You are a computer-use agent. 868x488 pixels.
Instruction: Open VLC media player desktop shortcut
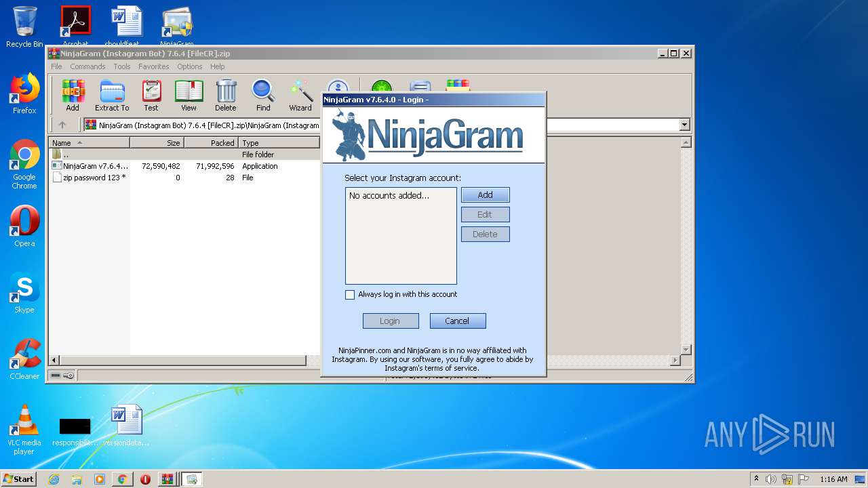click(x=24, y=430)
